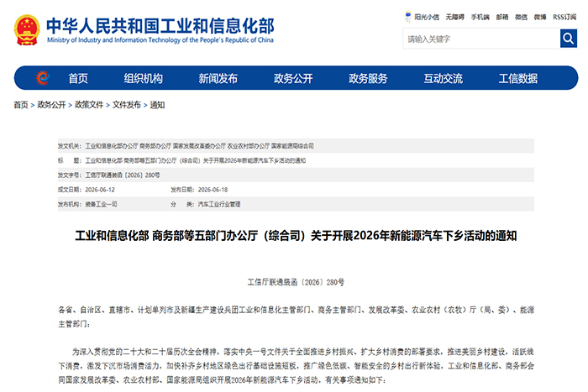Click the 发文字号 value 工信厅联通装函〔2026〕280号 in table

click(x=123, y=175)
